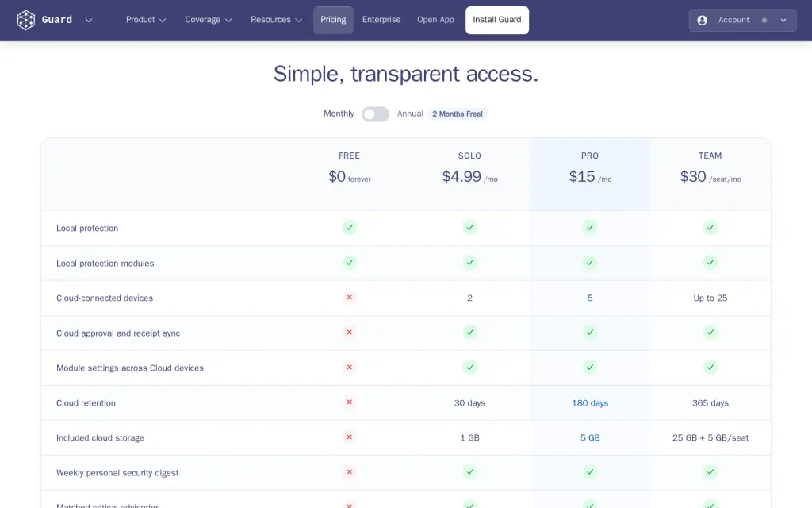Screen dimensions: 812x508
Task: Click Weekly personal security digest X under FREE
Action: tap(350, 472)
